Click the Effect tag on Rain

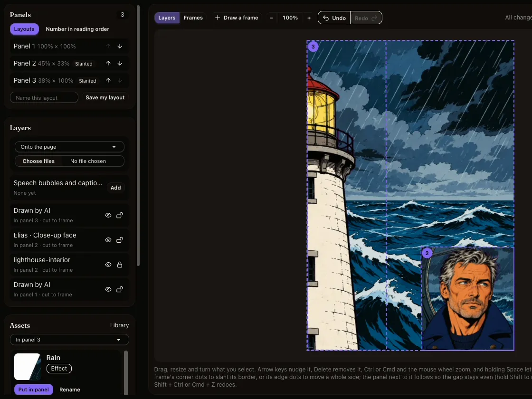[x=59, y=369]
